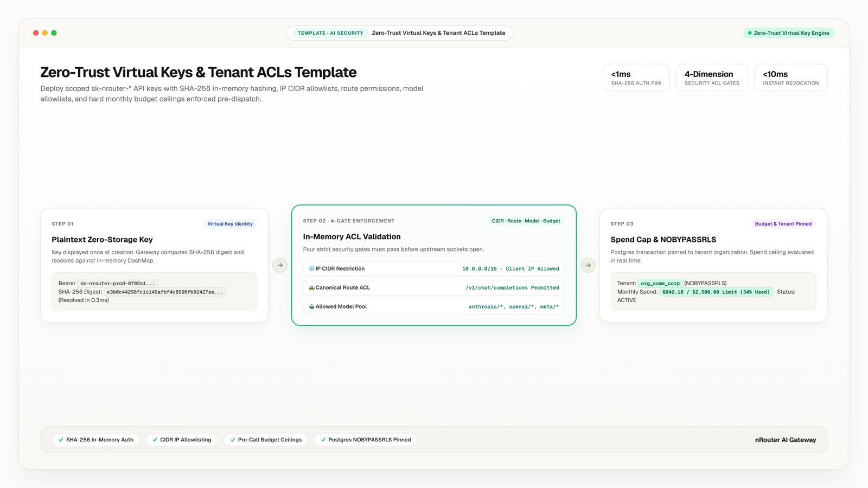Image resolution: width=868 pixels, height=488 pixels.
Task: Click the Spend Cap & NOBYPASSRLS heading
Action: point(663,240)
